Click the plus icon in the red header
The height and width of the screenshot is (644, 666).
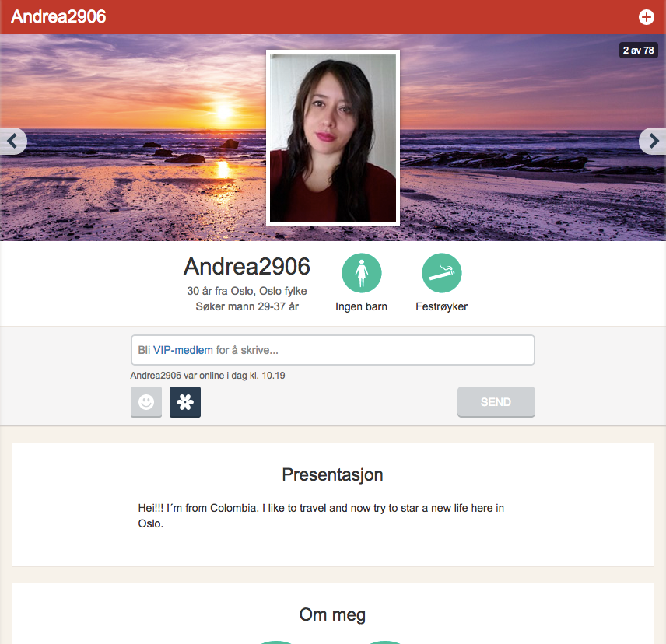point(646,17)
